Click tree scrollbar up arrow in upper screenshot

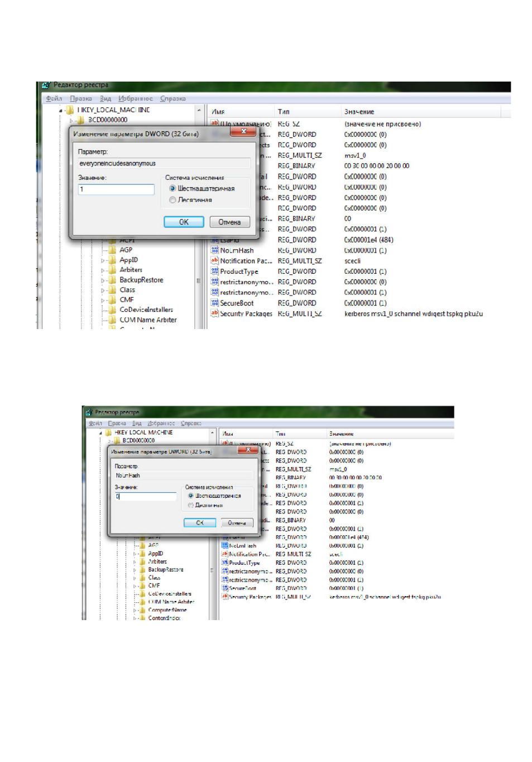pyautogui.click(x=198, y=111)
